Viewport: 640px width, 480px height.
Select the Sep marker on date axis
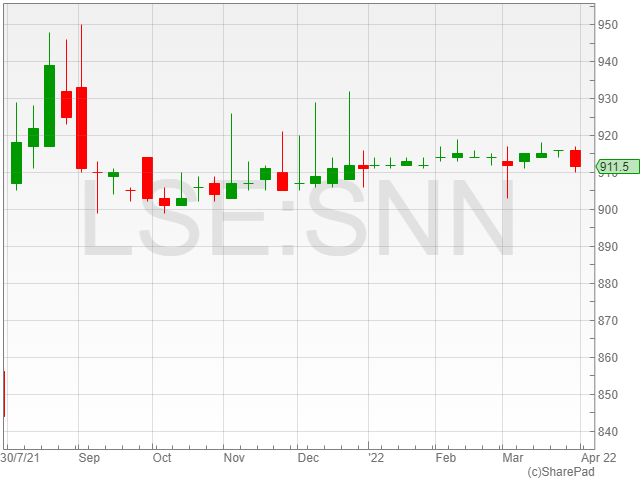(89, 457)
